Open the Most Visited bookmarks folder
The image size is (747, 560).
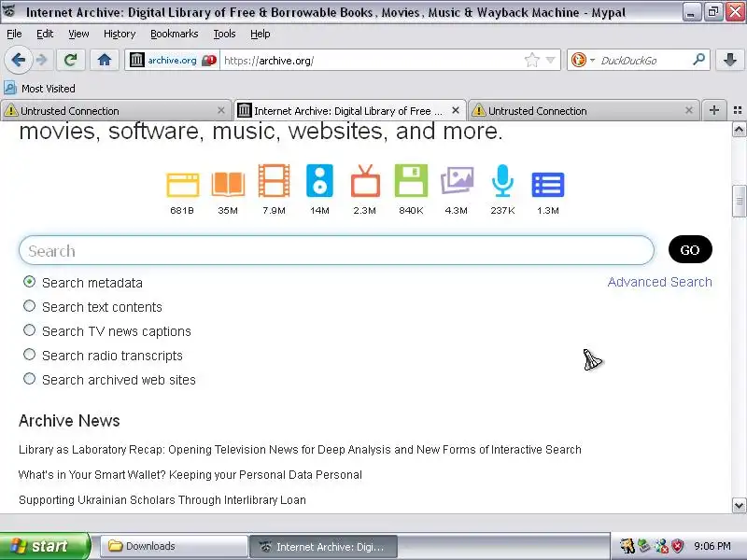(x=40, y=89)
